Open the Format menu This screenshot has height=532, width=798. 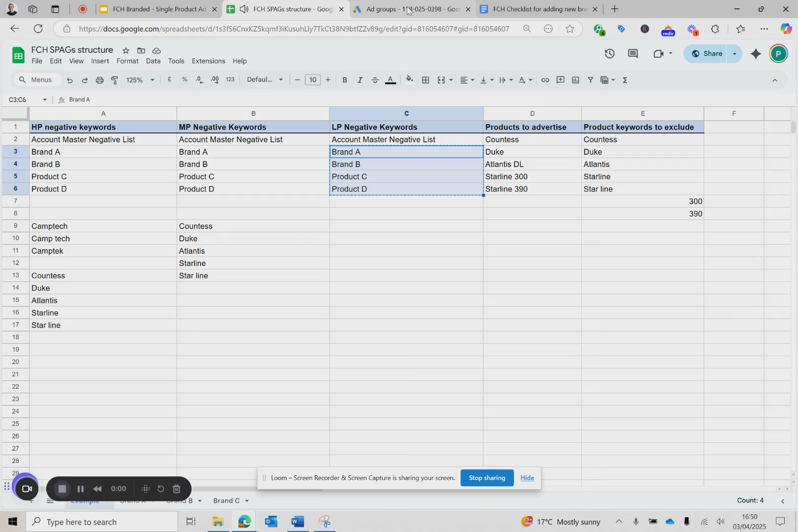[x=128, y=61]
